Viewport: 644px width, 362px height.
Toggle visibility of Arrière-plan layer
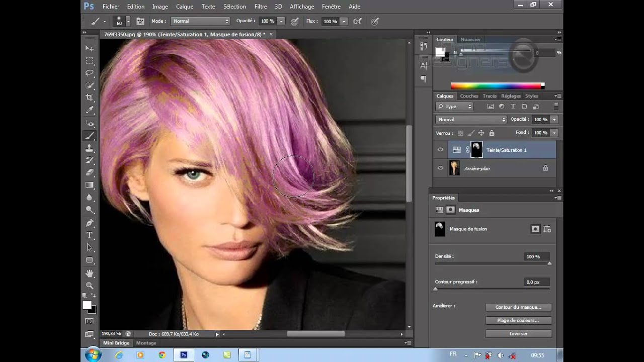[x=440, y=168]
